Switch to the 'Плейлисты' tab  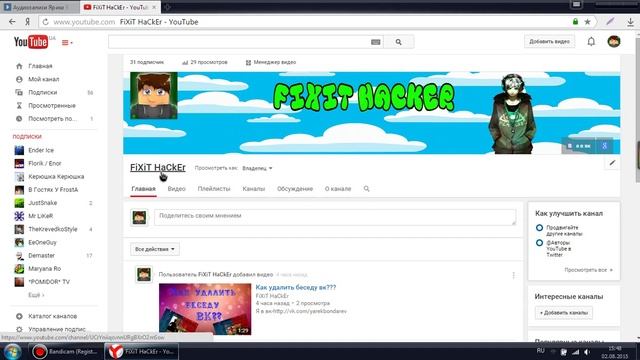point(214,189)
